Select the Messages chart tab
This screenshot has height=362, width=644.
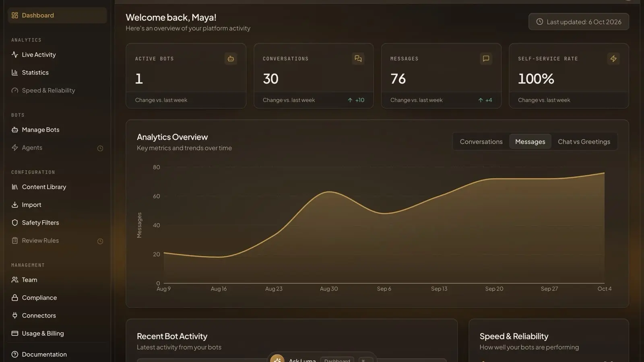pos(530,142)
